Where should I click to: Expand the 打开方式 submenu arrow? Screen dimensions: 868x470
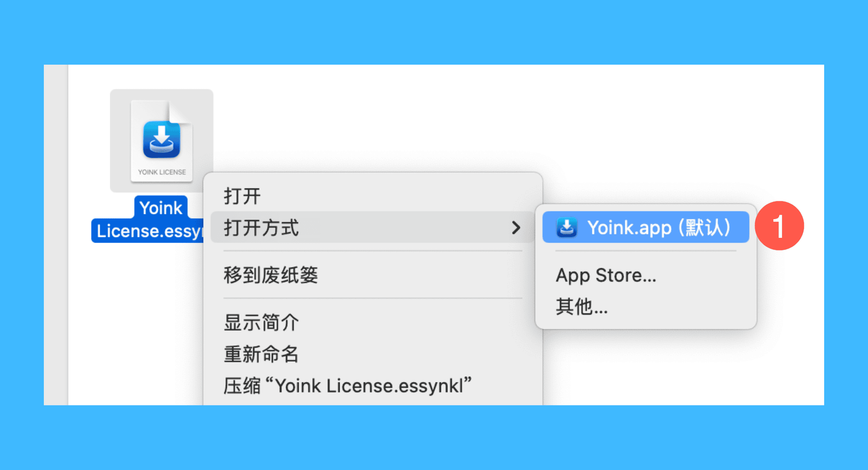(x=516, y=227)
